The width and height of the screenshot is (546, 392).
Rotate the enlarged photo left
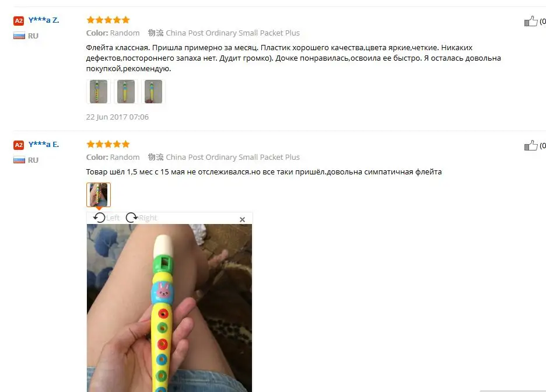106,218
